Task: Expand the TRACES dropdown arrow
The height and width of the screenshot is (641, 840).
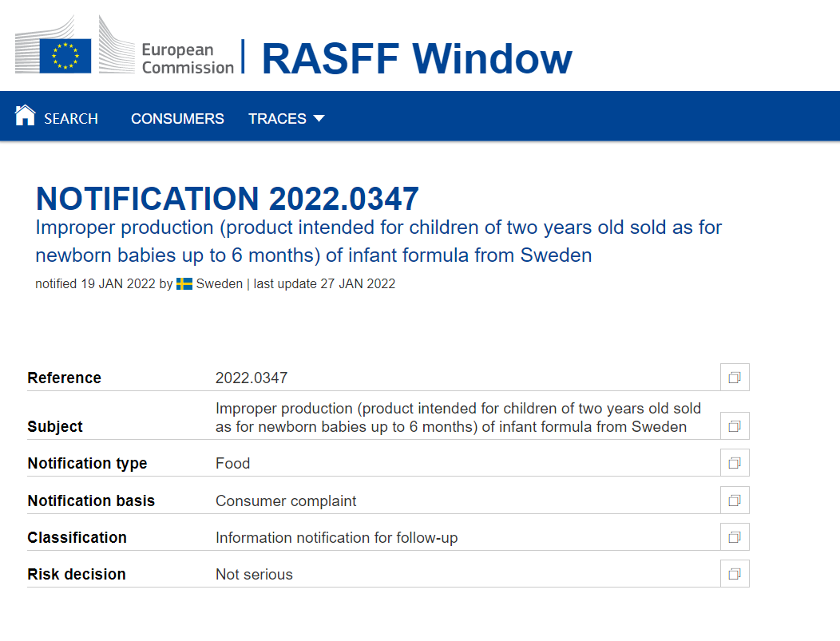Action: [319, 119]
